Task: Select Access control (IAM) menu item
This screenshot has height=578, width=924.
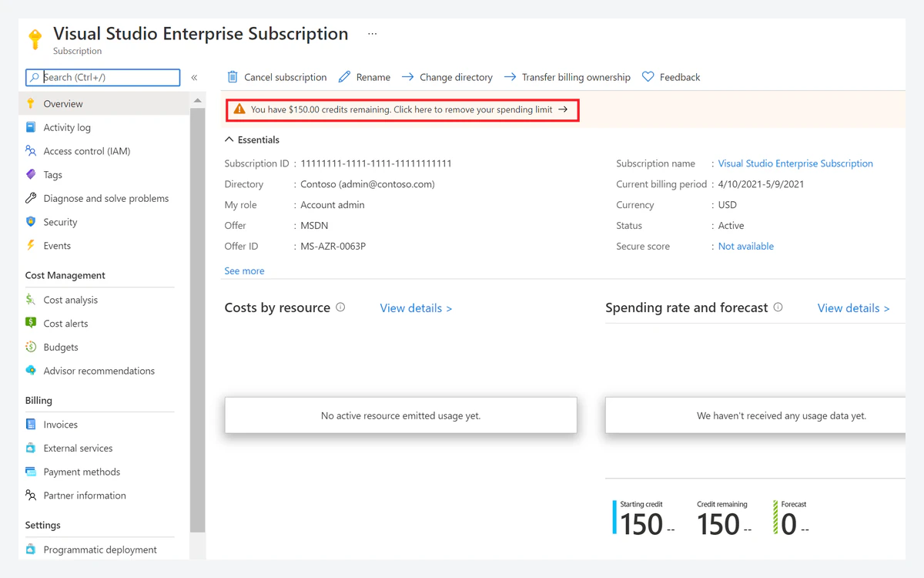Action: click(103, 151)
